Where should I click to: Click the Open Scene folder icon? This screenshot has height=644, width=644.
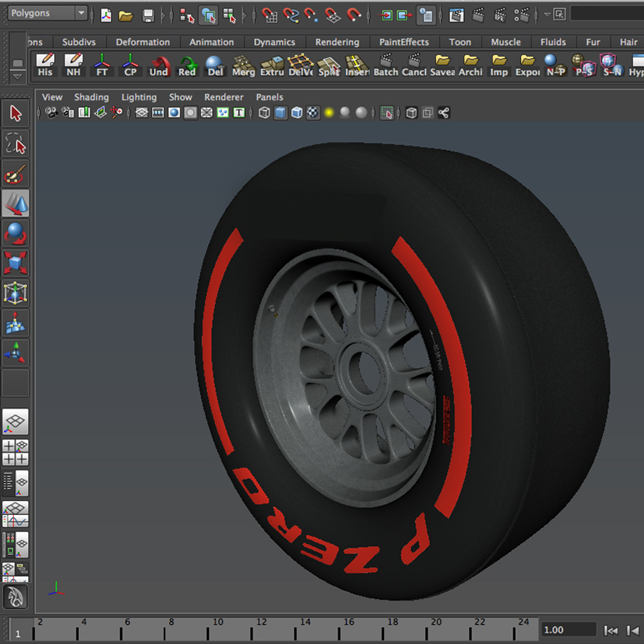(126, 16)
